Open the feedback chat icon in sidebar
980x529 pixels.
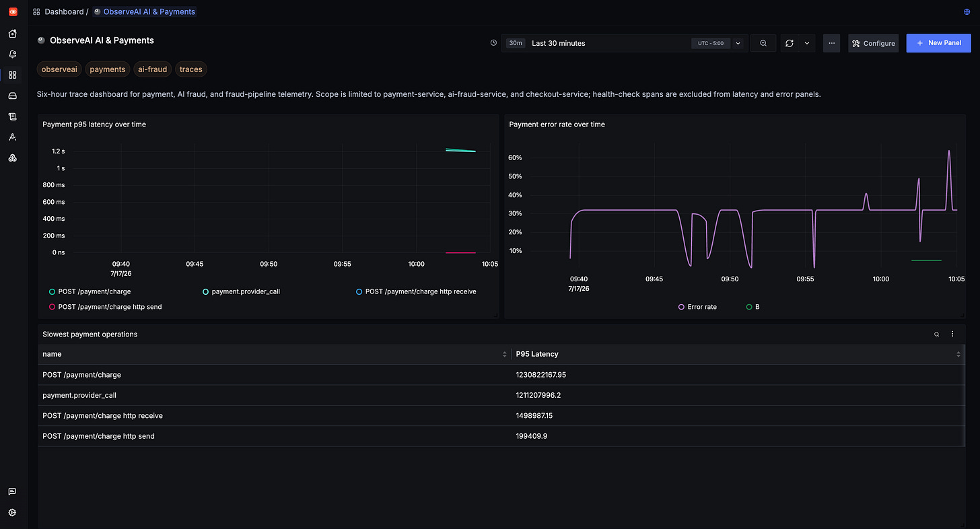tap(12, 492)
